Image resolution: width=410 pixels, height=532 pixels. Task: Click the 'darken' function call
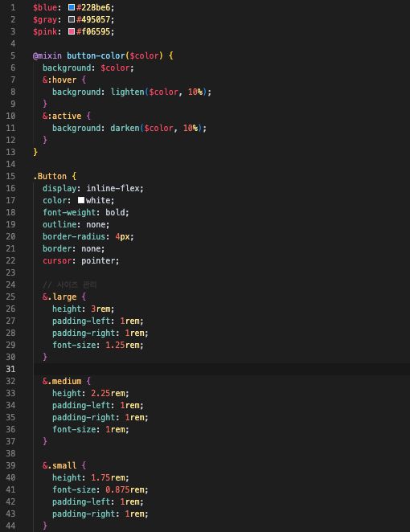coord(125,129)
